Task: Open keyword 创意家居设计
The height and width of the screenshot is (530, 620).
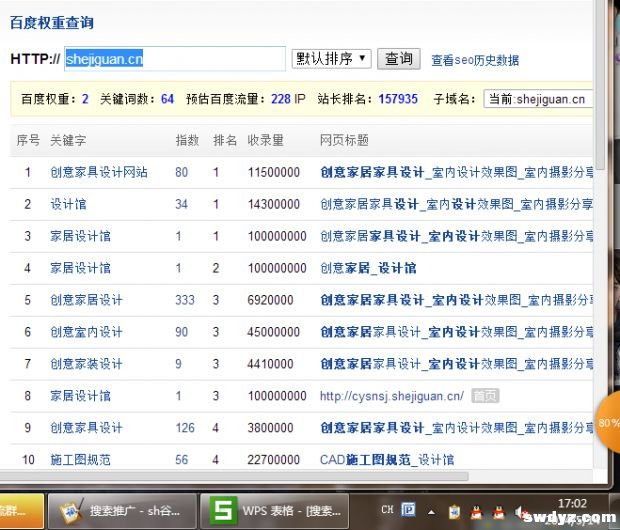Action: (86, 300)
